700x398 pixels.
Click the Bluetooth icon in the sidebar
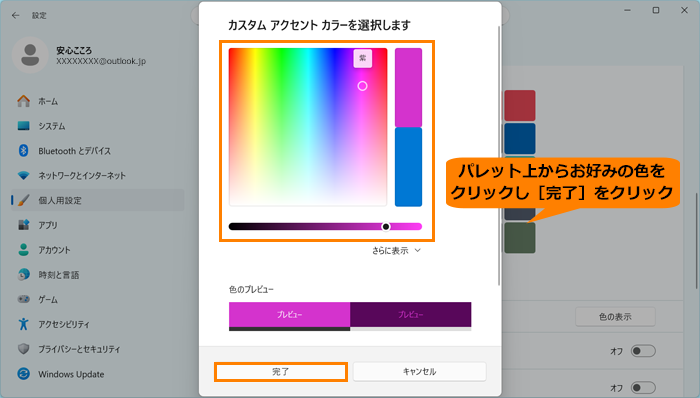(24, 151)
